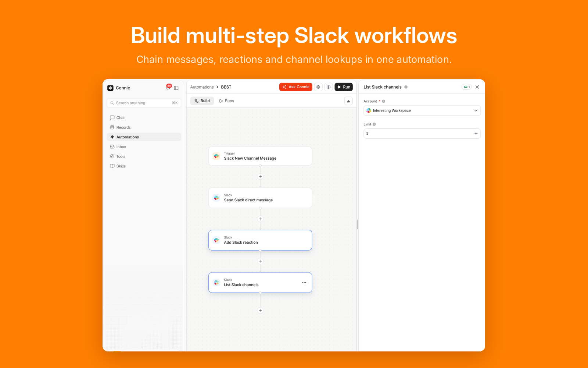Click the connection badge showing 1

[467, 87]
